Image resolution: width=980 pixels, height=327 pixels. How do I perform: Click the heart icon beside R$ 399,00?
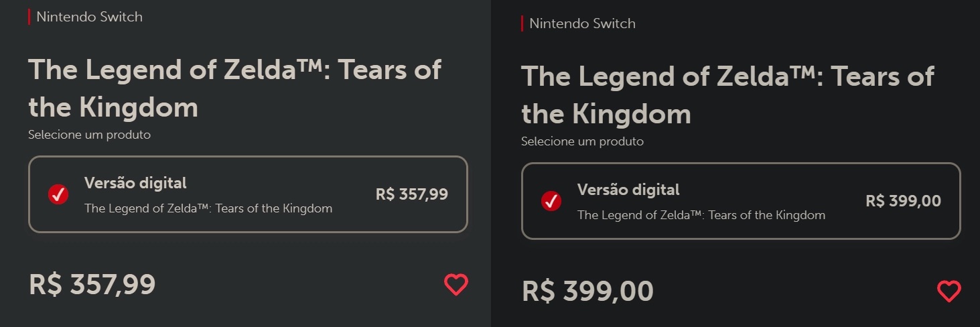tap(949, 291)
